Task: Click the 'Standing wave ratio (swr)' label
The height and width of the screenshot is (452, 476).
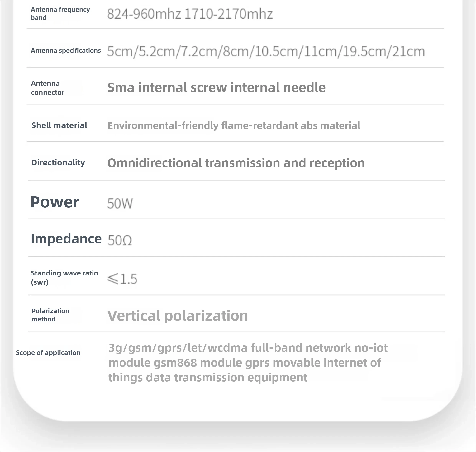Action: tap(64, 277)
